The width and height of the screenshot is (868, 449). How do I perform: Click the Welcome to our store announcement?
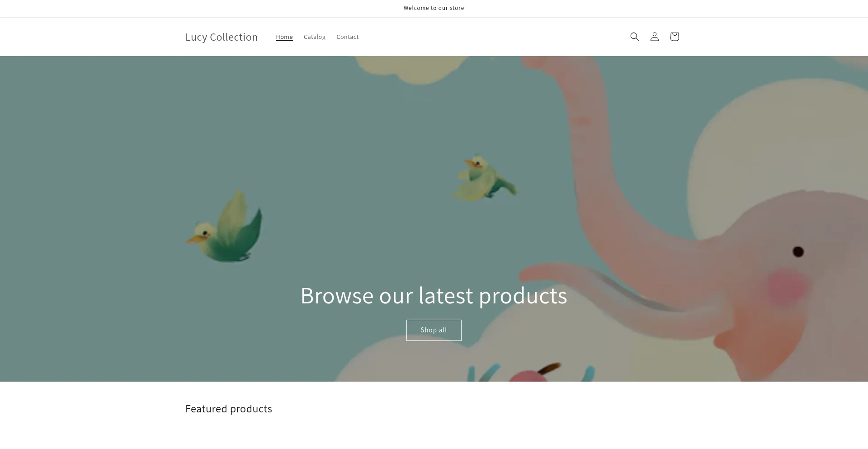(x=434, y=8)
